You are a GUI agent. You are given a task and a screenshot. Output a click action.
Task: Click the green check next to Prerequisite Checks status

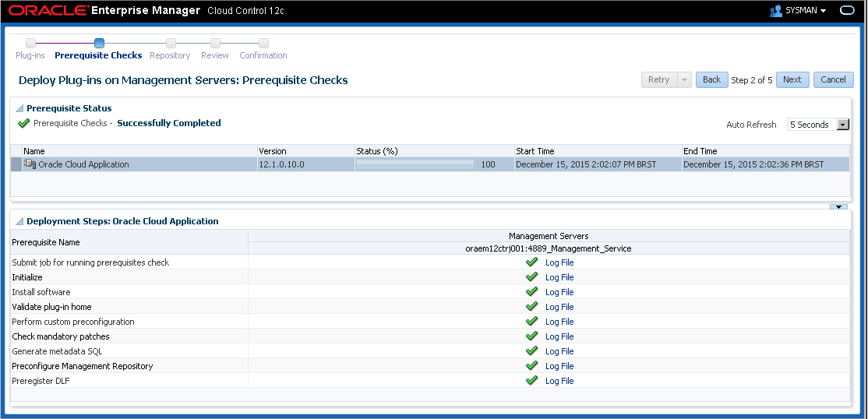(x=24, y=123)
